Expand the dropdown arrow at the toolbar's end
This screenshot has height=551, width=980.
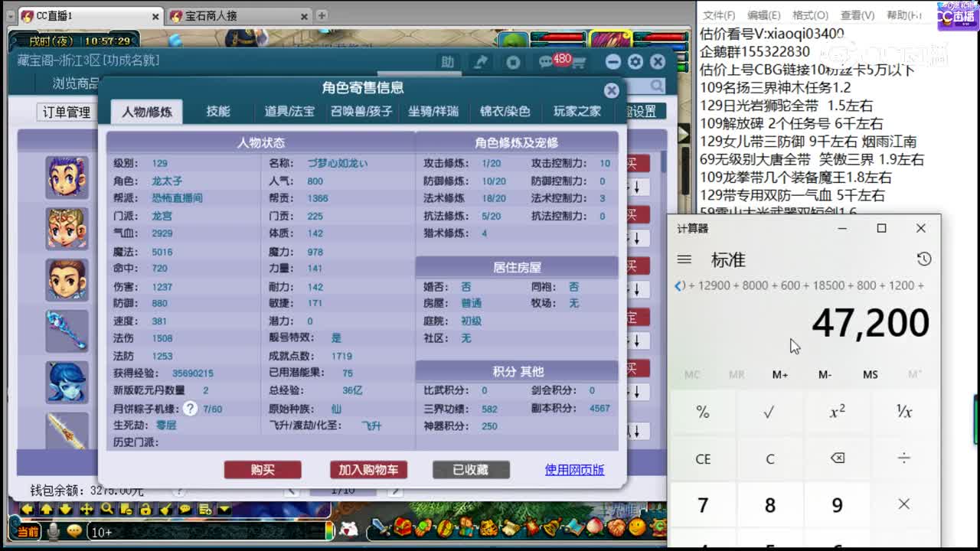224,510
